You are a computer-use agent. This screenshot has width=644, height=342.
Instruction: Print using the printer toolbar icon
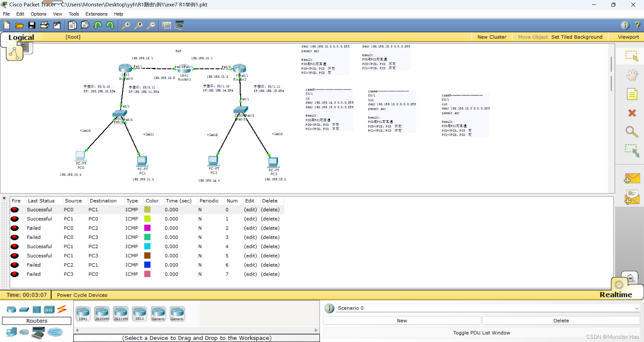(45, 25)
